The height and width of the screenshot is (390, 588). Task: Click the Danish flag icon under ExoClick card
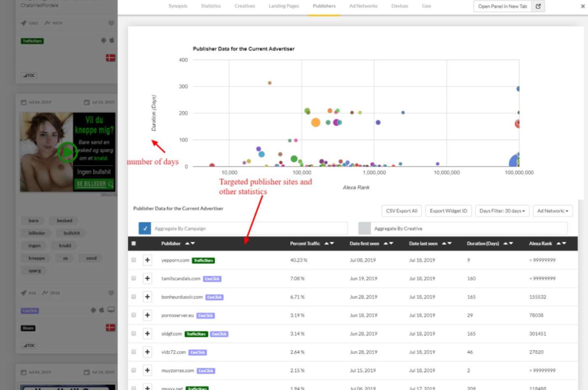coord(110,327)
